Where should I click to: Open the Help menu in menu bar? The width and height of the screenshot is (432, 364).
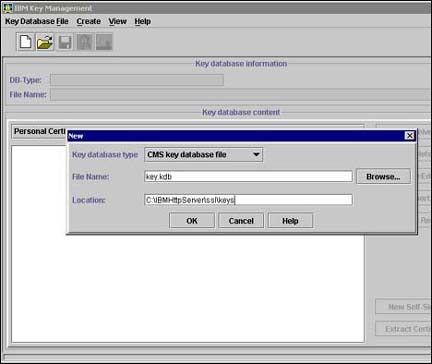click(142, 21)
